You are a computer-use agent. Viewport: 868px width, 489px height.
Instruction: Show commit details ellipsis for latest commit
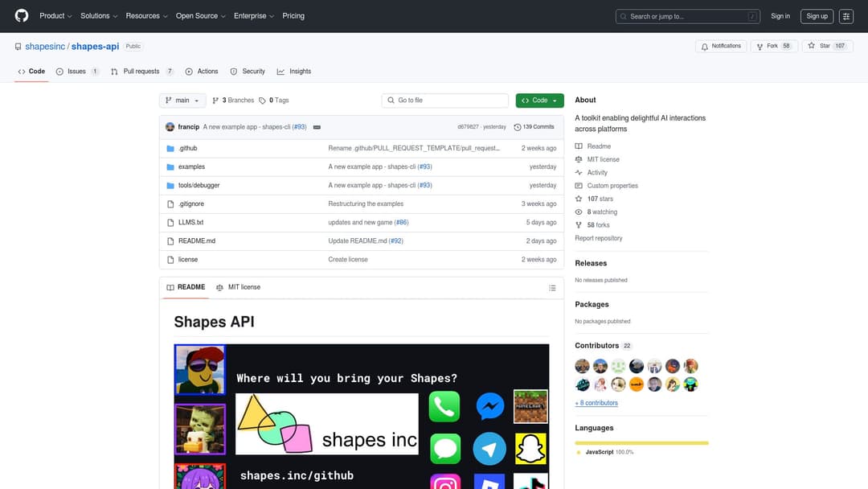(x=317, y=127)
